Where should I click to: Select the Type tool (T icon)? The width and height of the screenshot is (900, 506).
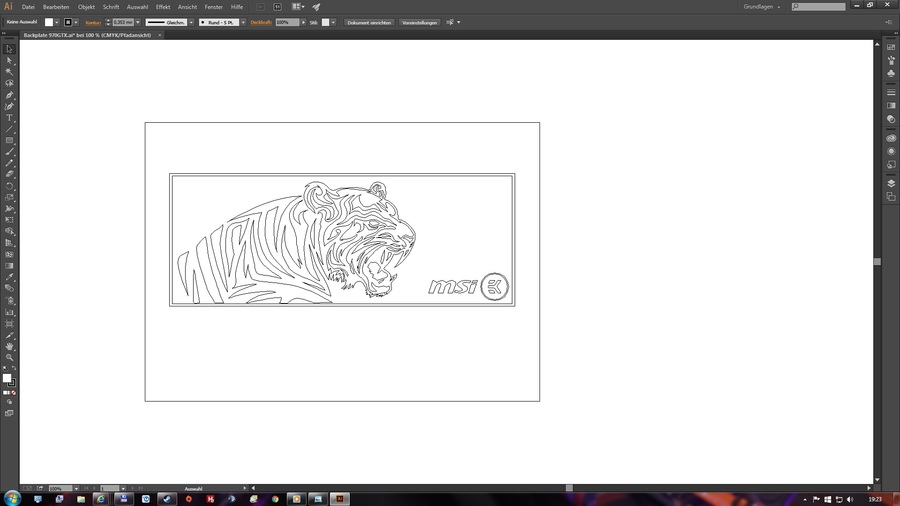pos(9,118)
